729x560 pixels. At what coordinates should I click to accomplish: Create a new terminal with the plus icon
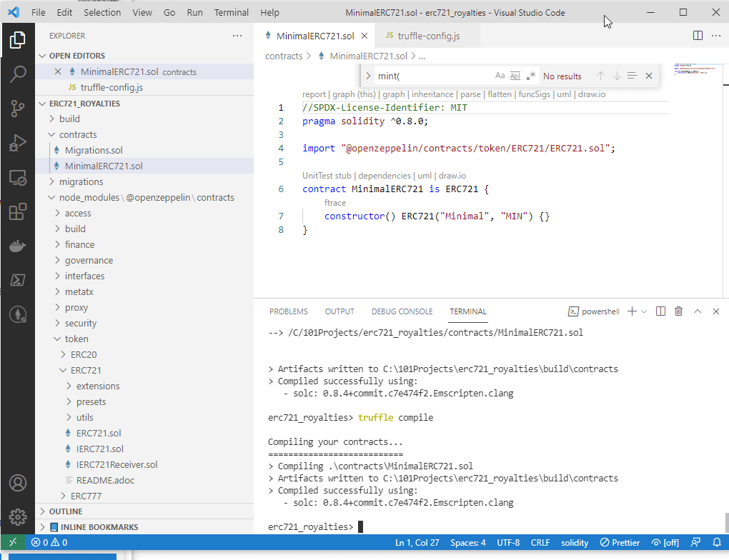pyautogui.click(x=632, y=311)
